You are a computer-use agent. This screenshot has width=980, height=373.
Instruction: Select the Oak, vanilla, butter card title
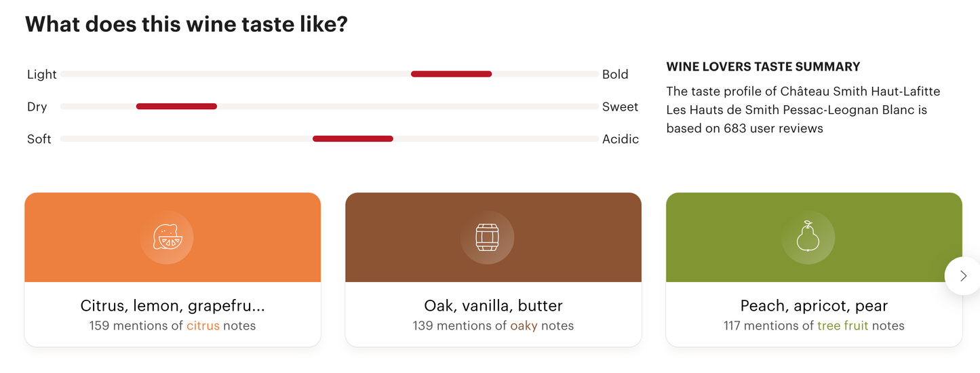point(493,305)
